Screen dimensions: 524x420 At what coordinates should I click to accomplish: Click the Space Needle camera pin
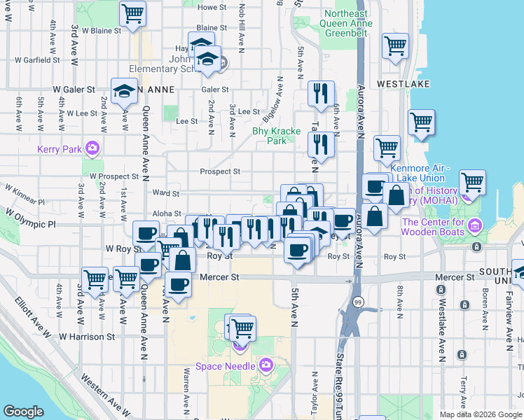tap(266, 365)
